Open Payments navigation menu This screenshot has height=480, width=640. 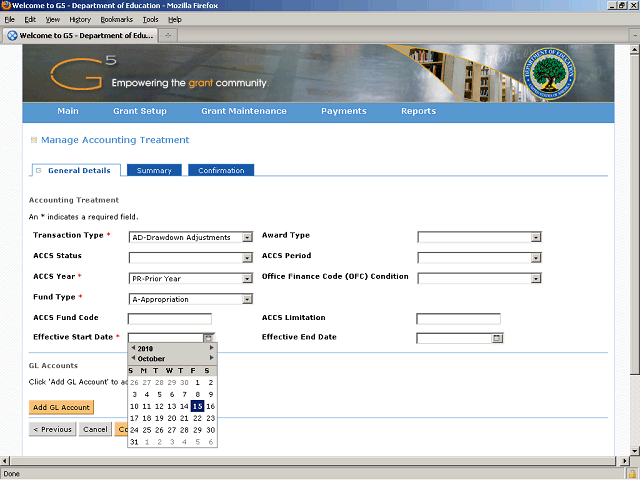tap(344, 111)
